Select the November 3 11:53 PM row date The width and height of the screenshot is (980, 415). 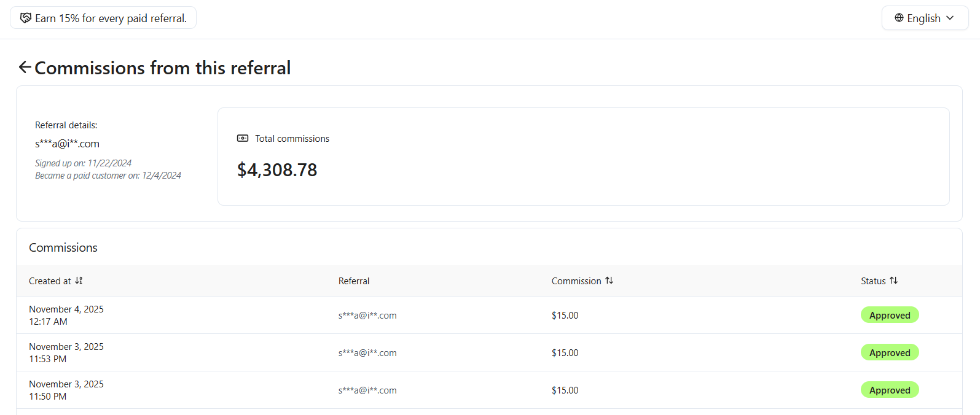(x=66, y=352)
